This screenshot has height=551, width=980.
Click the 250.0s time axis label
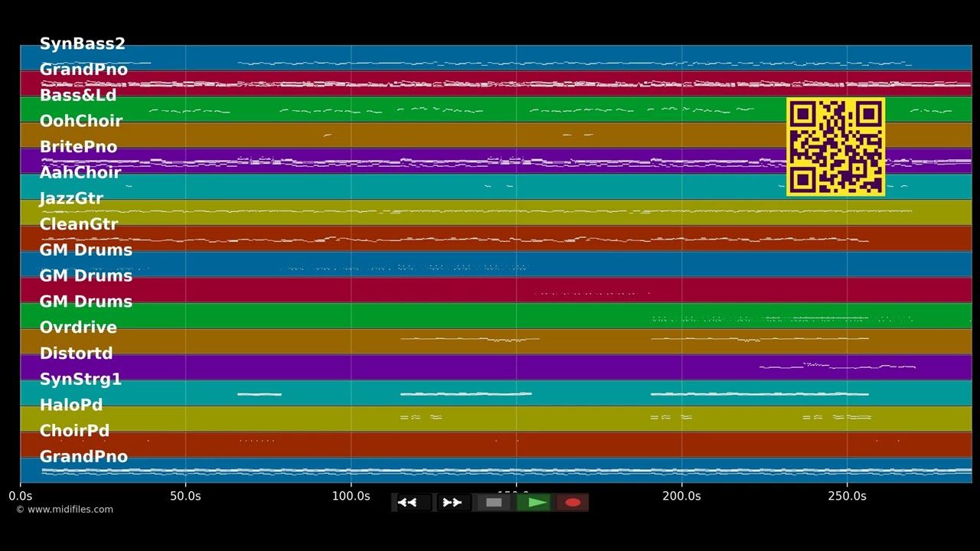coord(847,496)
